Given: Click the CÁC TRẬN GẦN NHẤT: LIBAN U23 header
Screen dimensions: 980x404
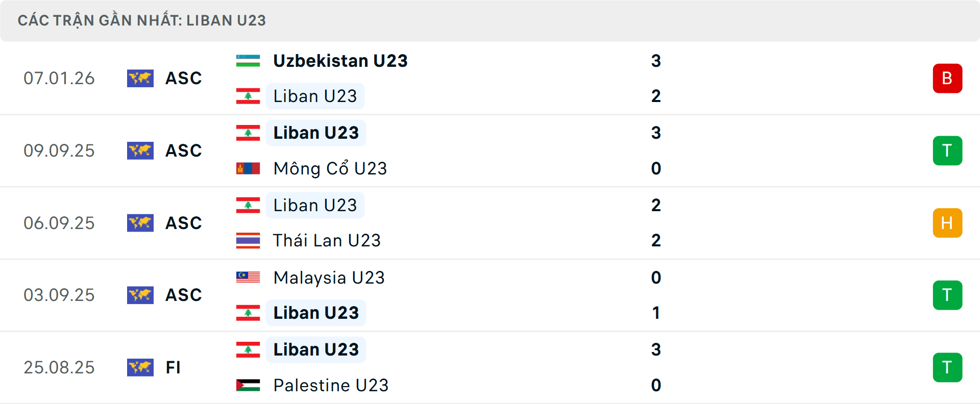Looking at the screenshot, I should (x=142, y=20).
